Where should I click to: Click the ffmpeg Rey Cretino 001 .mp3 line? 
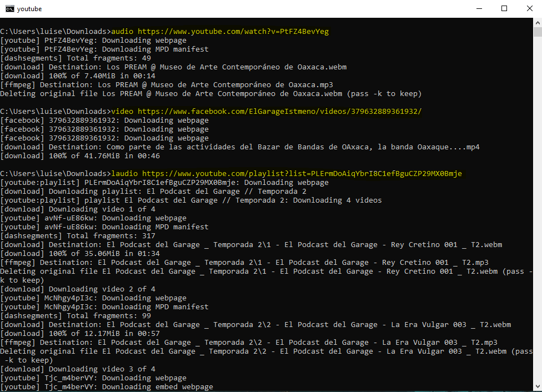pyautogui.click(x=244, y=263)
